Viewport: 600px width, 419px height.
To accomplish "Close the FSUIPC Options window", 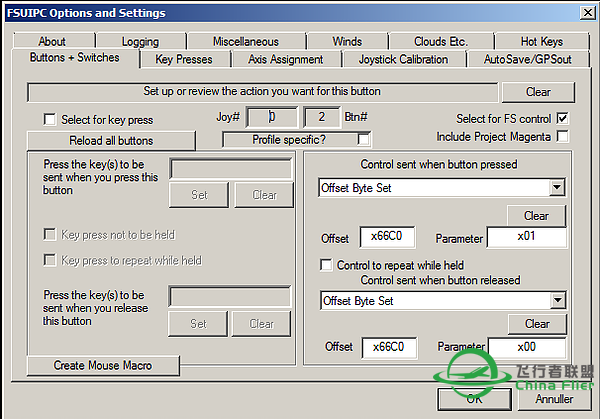I will (585, 13).
